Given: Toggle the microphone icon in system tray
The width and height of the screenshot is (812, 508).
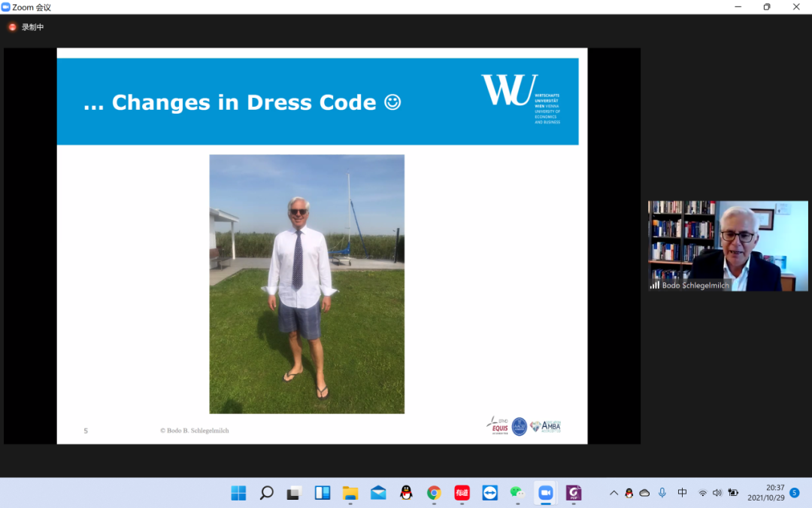Looking at the screenshot, I should click(662, 493).
